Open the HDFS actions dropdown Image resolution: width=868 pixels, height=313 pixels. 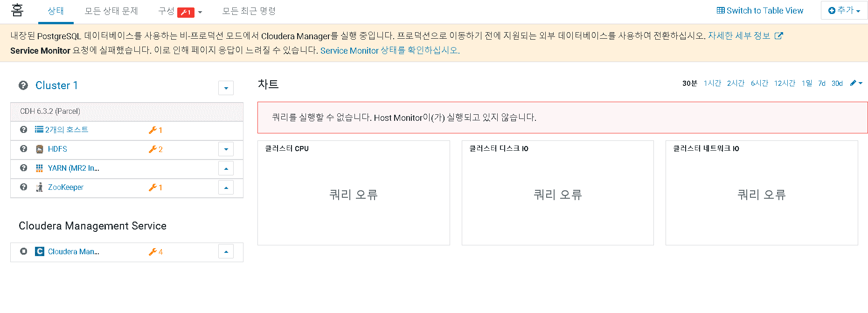click(x=226, y=149)
